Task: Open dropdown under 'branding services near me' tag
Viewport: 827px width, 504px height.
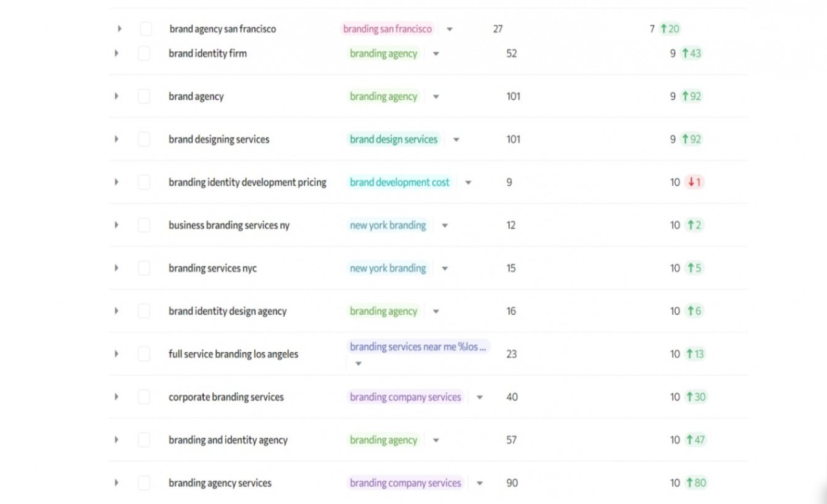Action: click(358, 364)
